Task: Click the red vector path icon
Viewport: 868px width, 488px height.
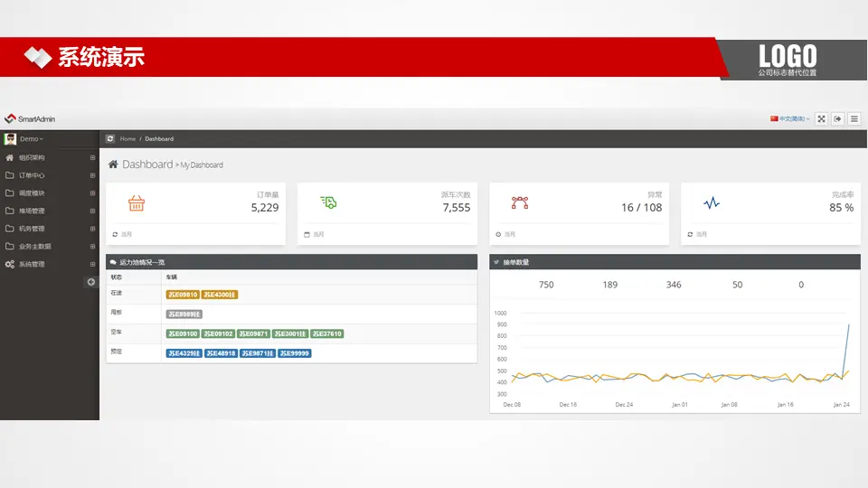Action: 519,202
